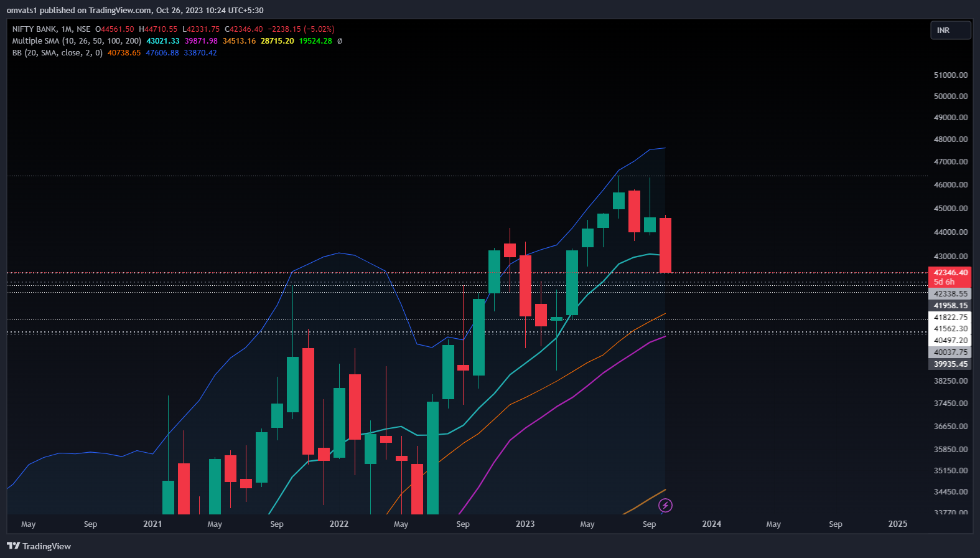Click the BB basis value 40738.65

pyautogui.click(x=124, y=53)
